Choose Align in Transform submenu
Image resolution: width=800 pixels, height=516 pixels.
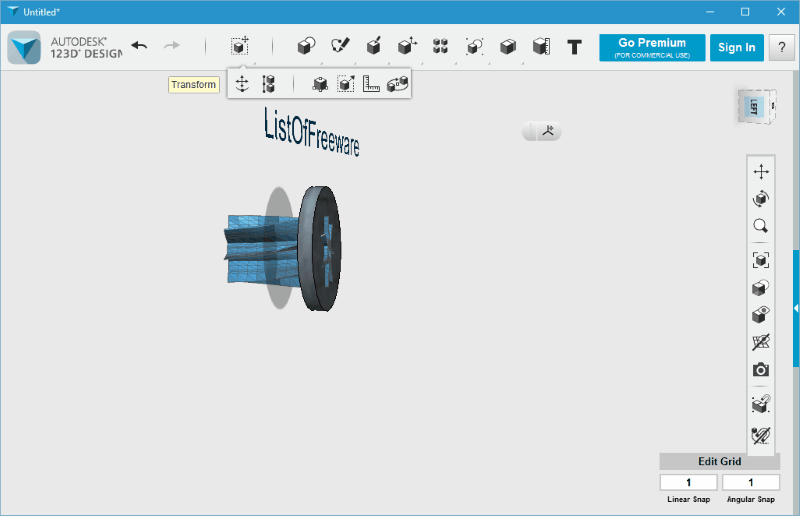point(268,84)
